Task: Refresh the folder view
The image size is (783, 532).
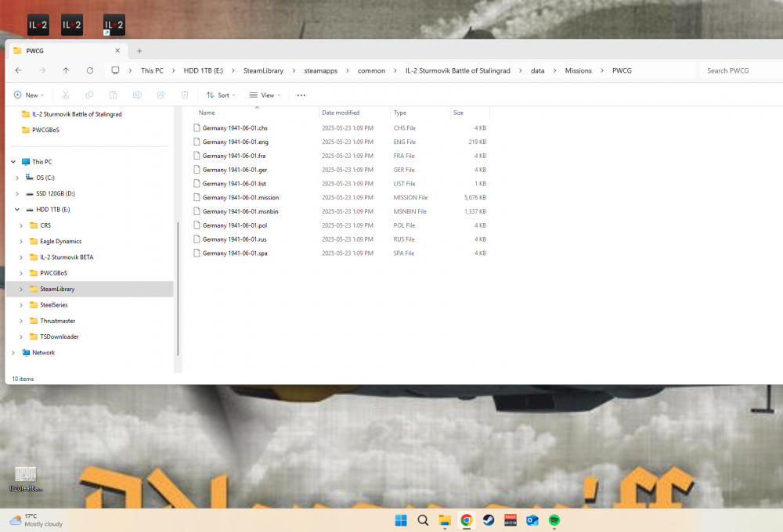Action: tap(88, 70)
